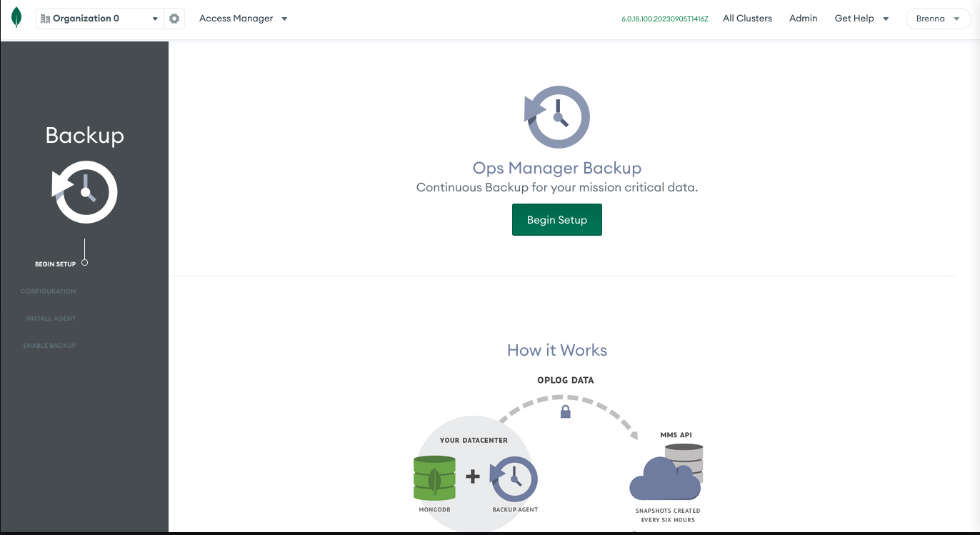Open organization settings gear icon
The image size is (980, 535).
tap(174, 19)
